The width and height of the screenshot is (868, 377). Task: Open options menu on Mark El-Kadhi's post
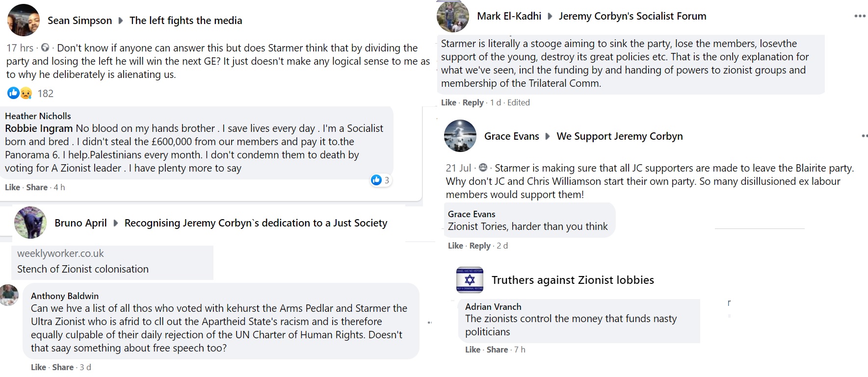click(860, 16)
